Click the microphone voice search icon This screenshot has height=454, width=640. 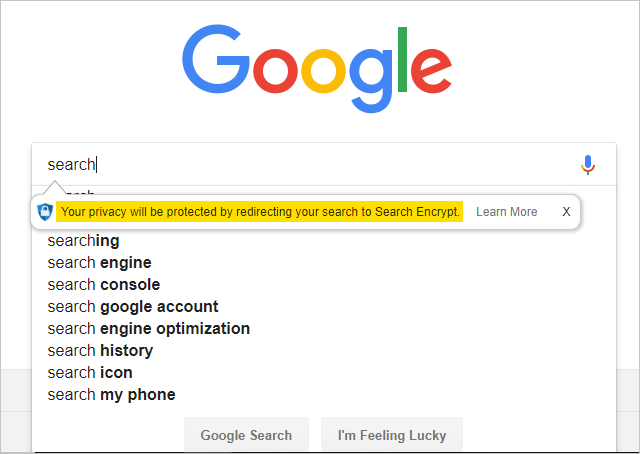click(x=588, y=165)
